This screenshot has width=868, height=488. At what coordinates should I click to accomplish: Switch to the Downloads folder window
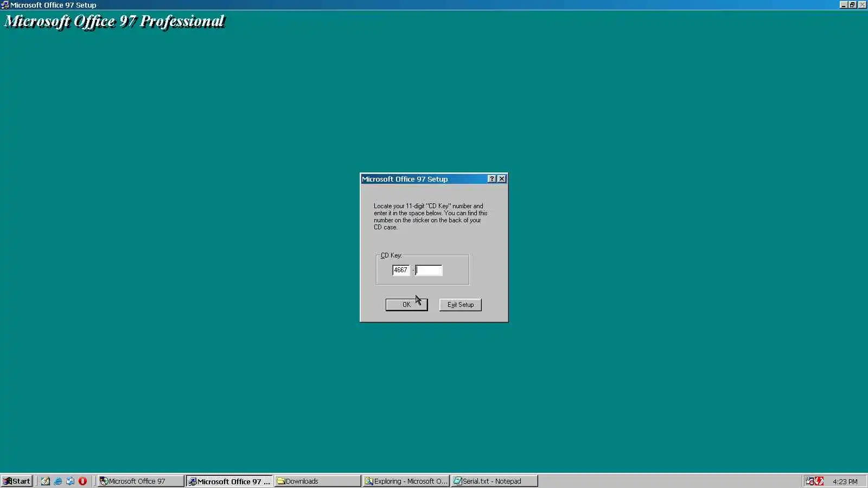pyautogui.click(x=318, y=481)
